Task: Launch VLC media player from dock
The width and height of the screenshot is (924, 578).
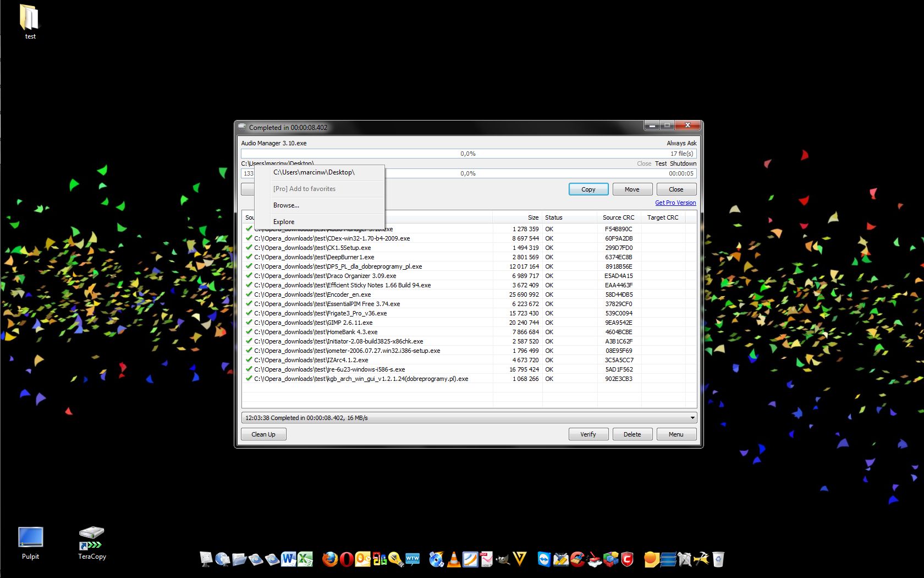Action: 454,559
